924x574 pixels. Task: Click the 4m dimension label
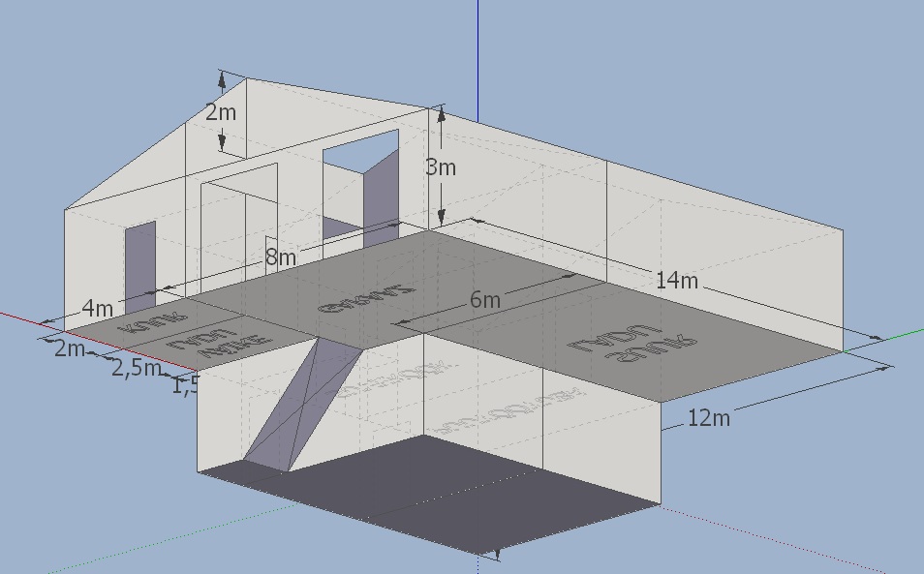97,309
